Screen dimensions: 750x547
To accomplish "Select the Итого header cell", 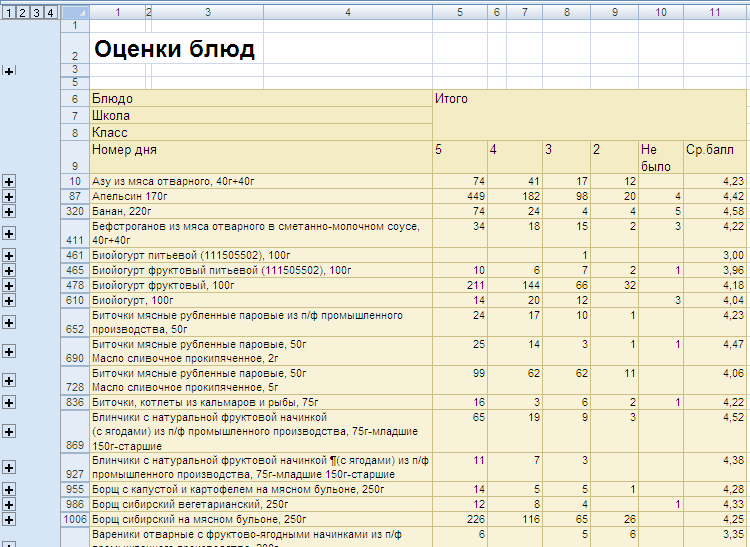I will [589, 115].
